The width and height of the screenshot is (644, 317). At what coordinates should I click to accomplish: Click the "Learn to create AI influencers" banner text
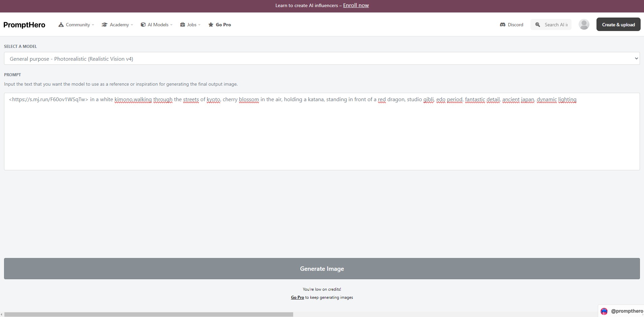306,5
